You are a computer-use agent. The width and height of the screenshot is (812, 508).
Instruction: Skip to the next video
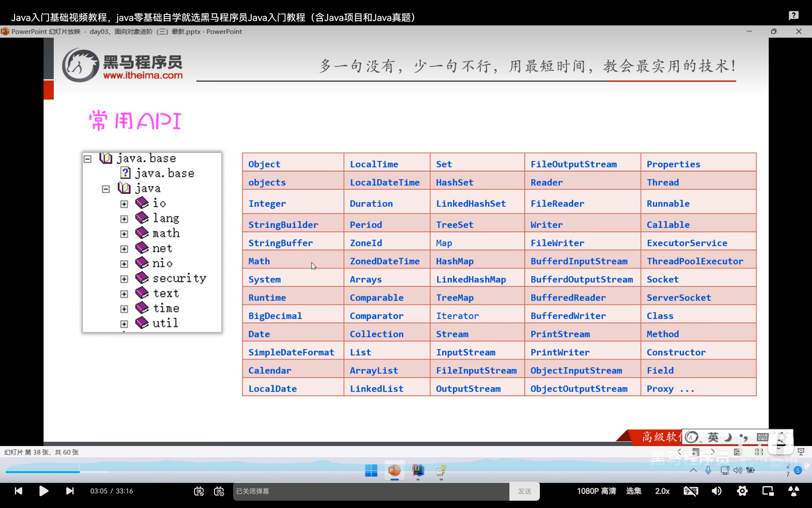click(x=70, y=491)
